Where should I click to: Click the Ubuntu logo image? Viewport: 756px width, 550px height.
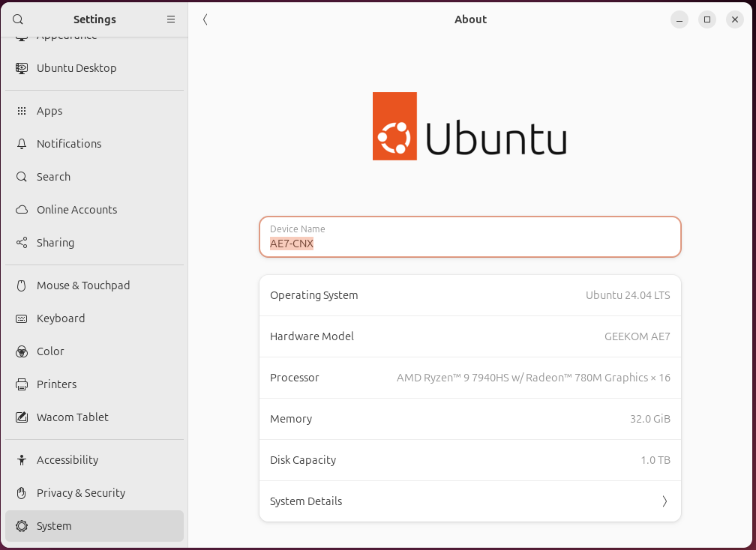click(x=469, y=126)
